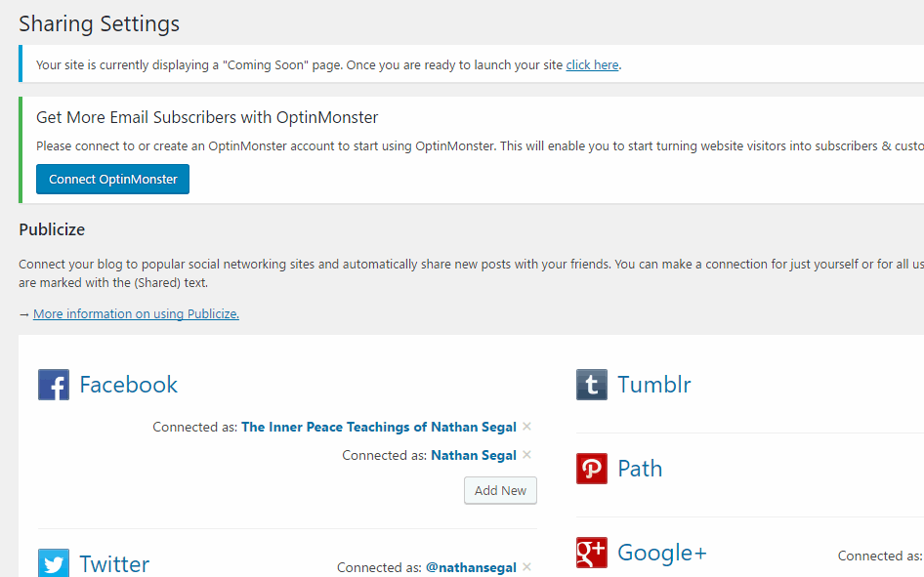Screen dimensions: 924x577
Task: Click the Google+ service title
Action: 662,553
